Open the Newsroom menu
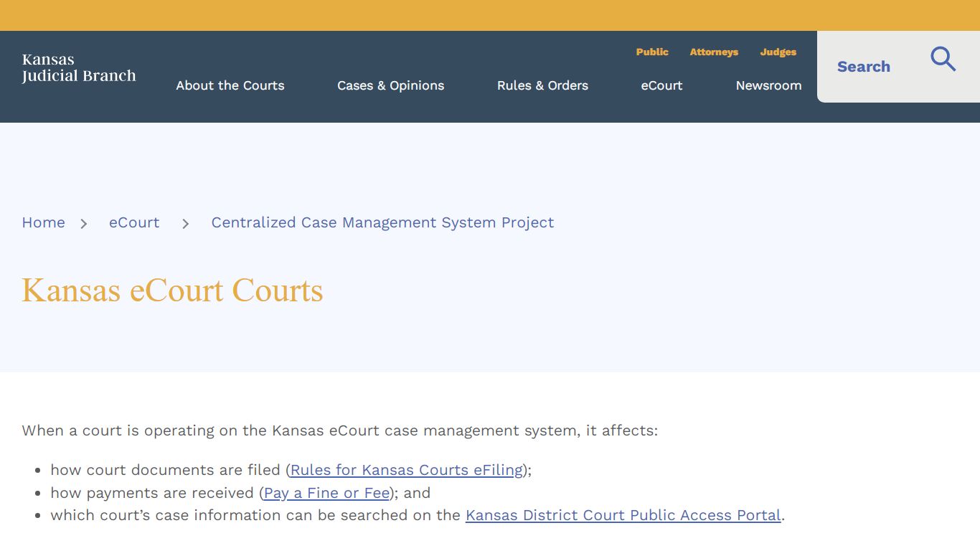 tap(768, 85)
